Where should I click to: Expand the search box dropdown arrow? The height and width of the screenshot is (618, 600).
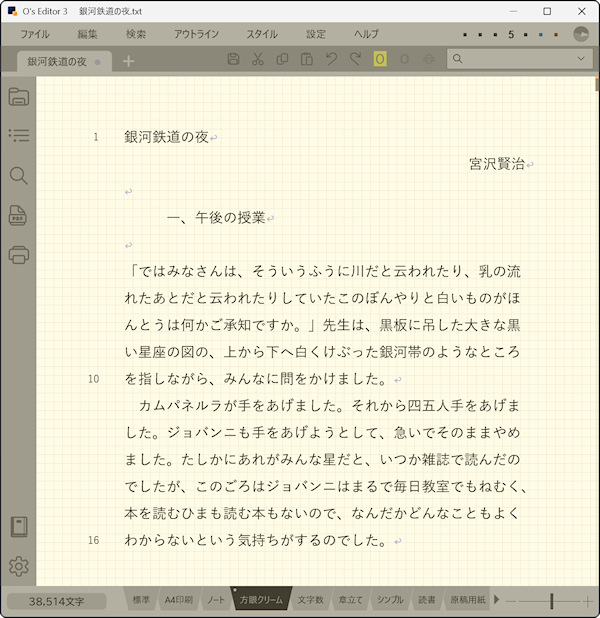tap(581, 60)
